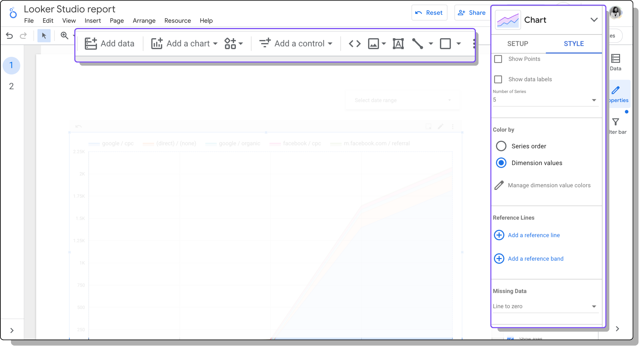The height and width of the screenshot is (346, 644).
Task: Open community visualizations and components icon
Action: (230, 43)
